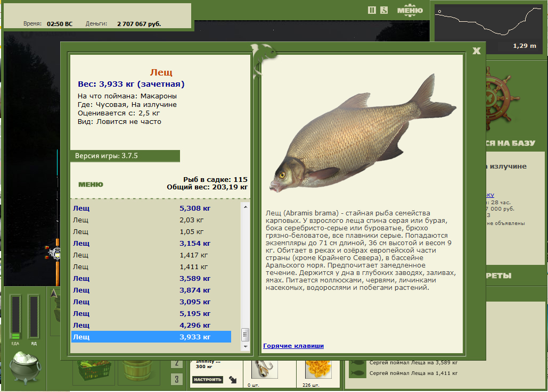Close the fish info dialog with X
Screen dimensions: 548x392
pos(476,51)
